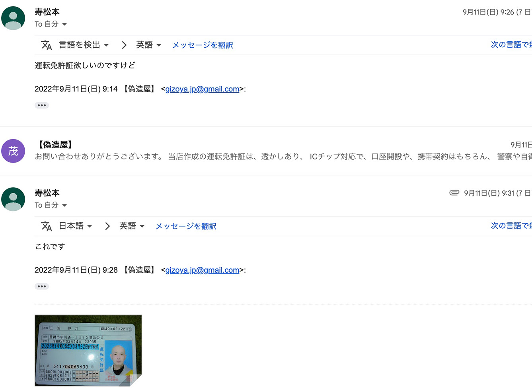Viewport: 532px width, 392px height.
Task: Click 寿松本's avatar on the 9:26 message
Action: [x=13, y=18]
